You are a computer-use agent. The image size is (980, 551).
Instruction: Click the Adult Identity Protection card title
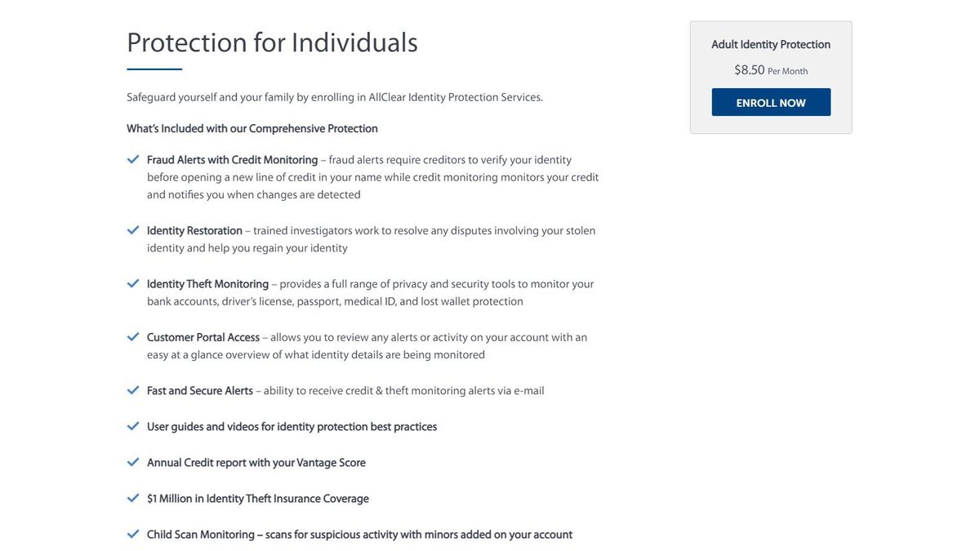point(770,45)
